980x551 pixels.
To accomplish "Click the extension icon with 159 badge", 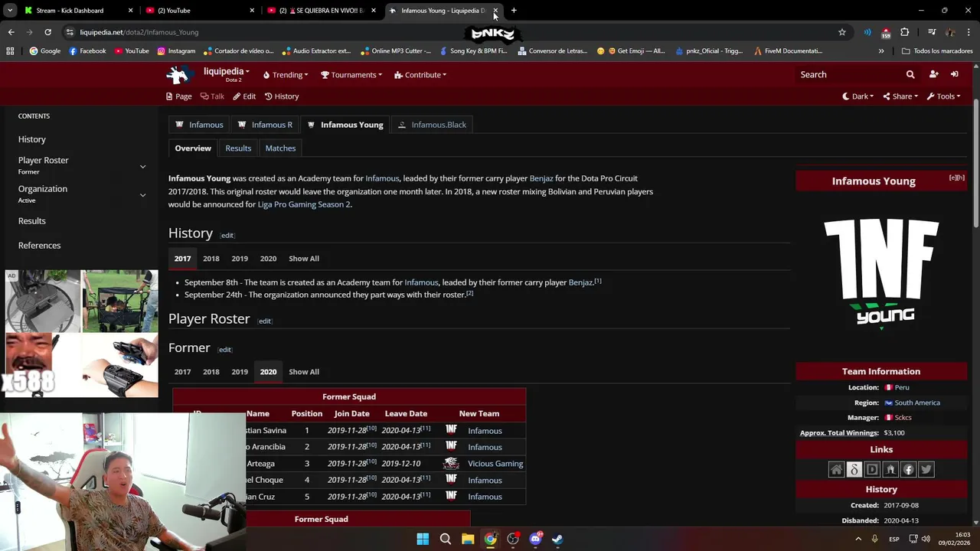I will tap(886, 33).
